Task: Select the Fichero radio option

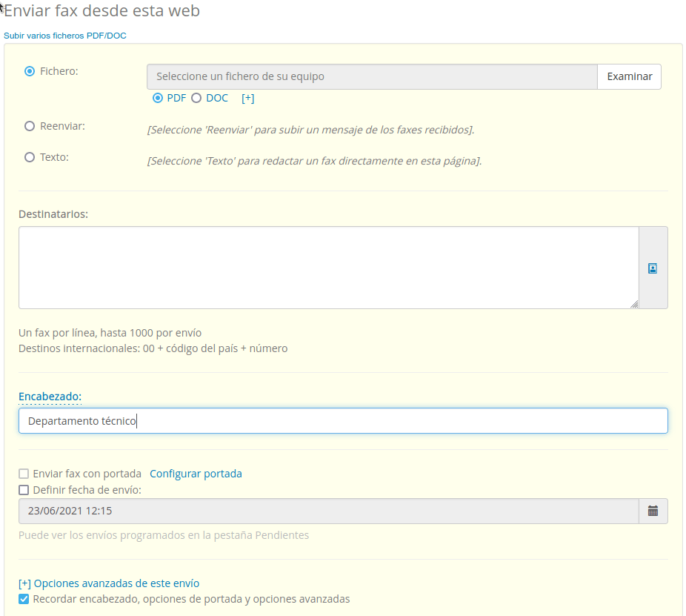Action: pyautogui.click(x=30, y=71)
